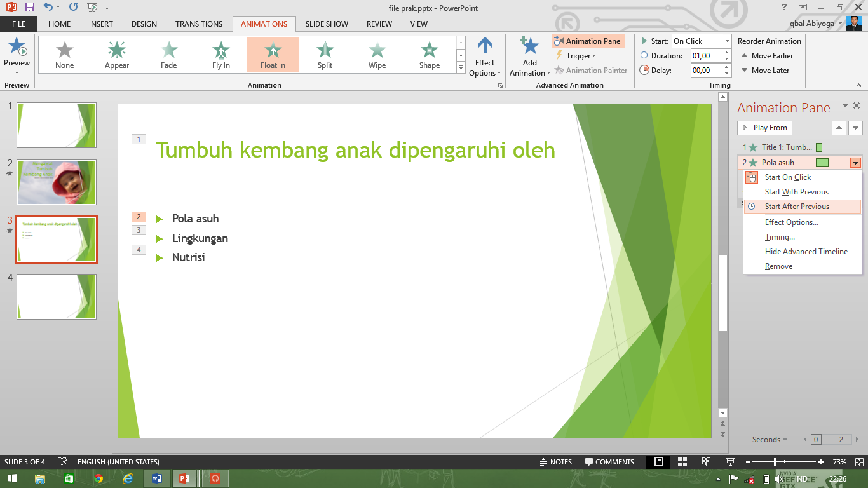Screen dimensions: 868x488
Task: Switch to the DESIGN tab
Action: point(144,24)
